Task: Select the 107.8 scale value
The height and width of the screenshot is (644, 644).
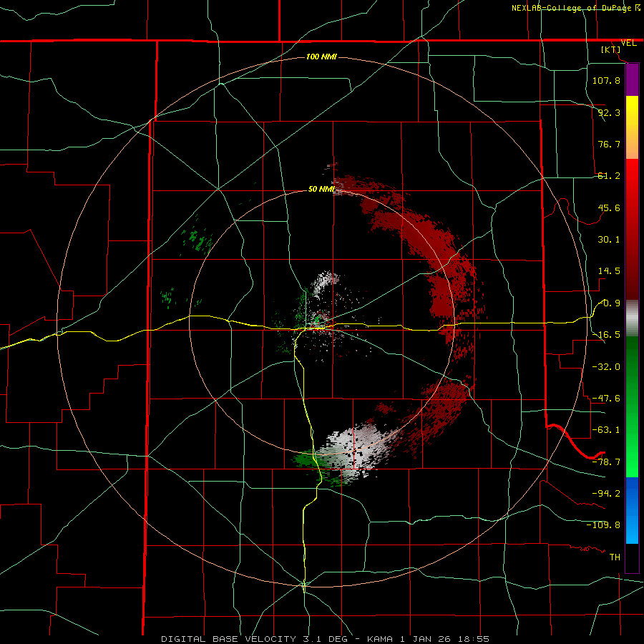Action: click(x=606, y=80)
